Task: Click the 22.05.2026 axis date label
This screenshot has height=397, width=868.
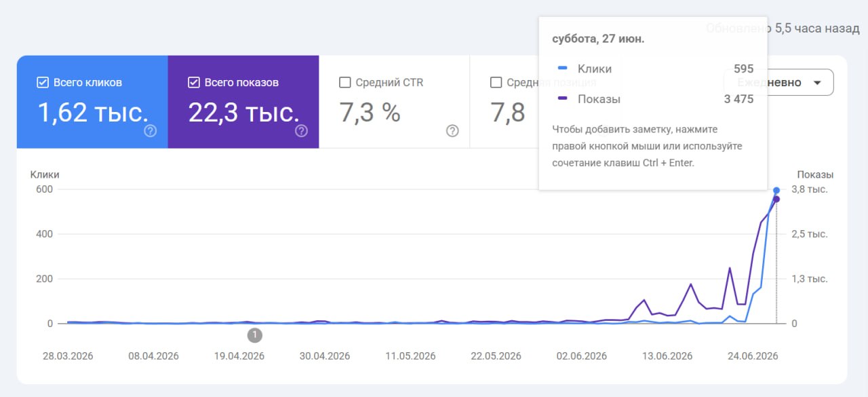Action: point(496,356)
